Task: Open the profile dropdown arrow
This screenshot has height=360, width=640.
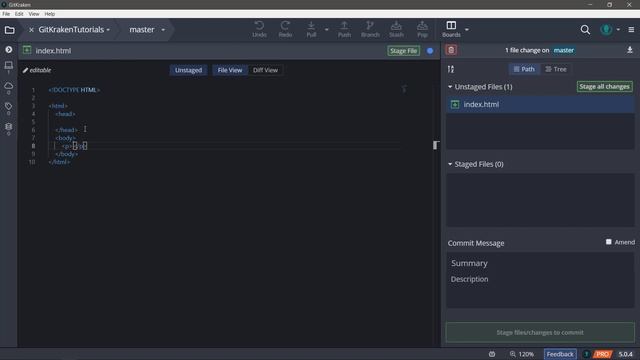Action: [x=618, y=30]
